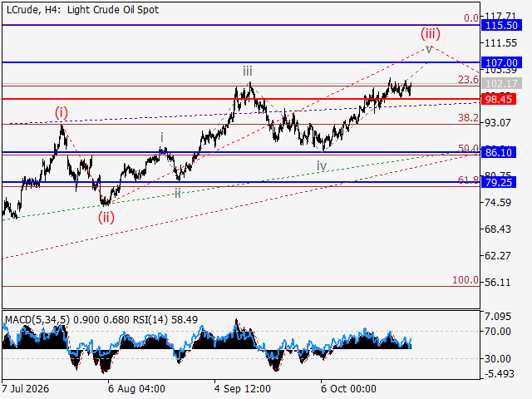Select the 6 Oct 00:00 time marker
The image size is (532, 399).
pyautogui.click(x=348, y=389)
